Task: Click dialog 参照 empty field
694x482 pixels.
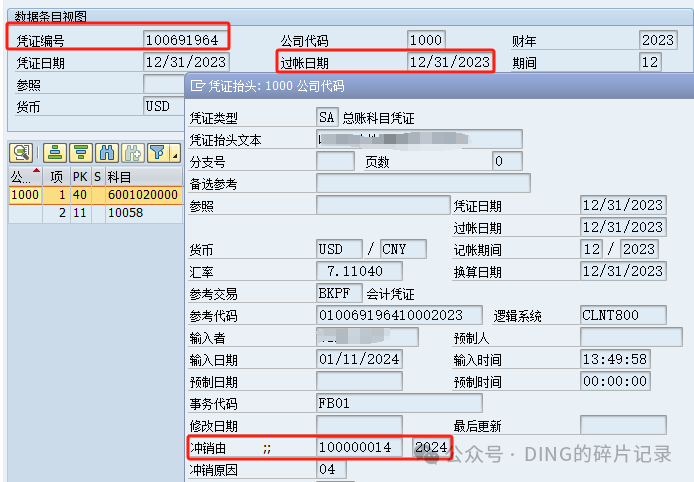Action: (383, 205)
